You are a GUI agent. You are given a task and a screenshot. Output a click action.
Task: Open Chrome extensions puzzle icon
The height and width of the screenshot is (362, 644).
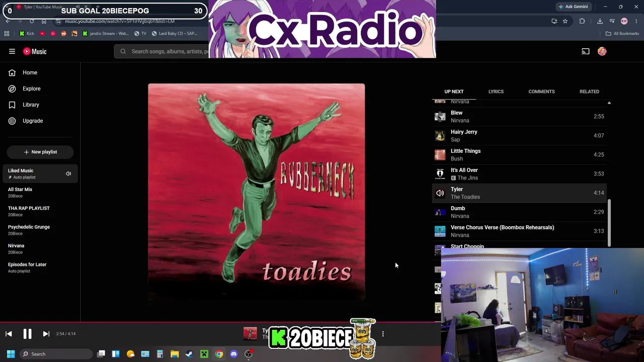click(582, 21)
